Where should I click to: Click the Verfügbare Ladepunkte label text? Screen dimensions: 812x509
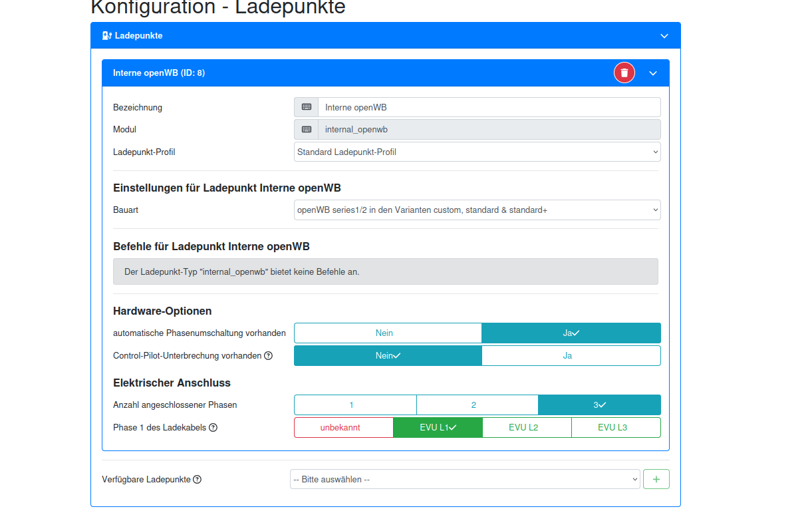pos(146,479)
